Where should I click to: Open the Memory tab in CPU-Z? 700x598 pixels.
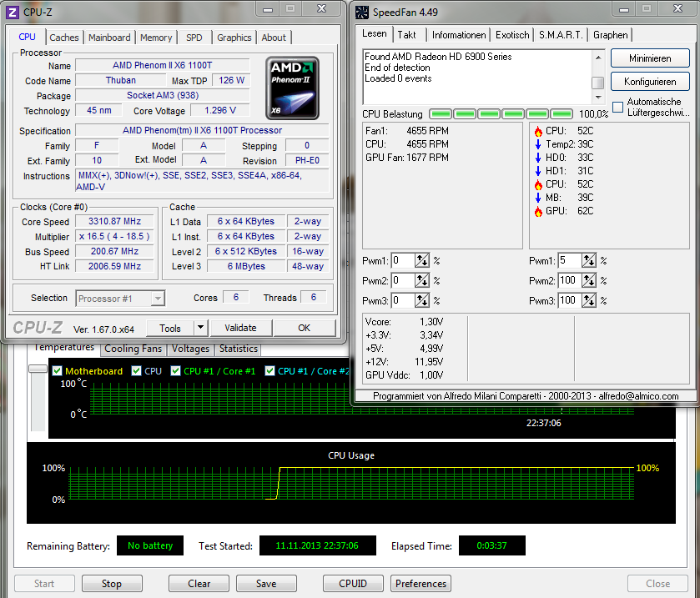click(156, 38)
